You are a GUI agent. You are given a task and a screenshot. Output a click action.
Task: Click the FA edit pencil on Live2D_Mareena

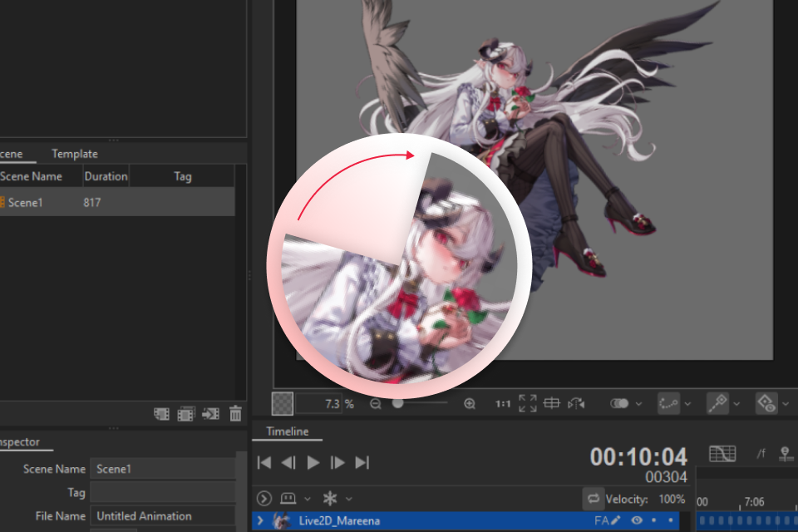[x=615, y=520]
